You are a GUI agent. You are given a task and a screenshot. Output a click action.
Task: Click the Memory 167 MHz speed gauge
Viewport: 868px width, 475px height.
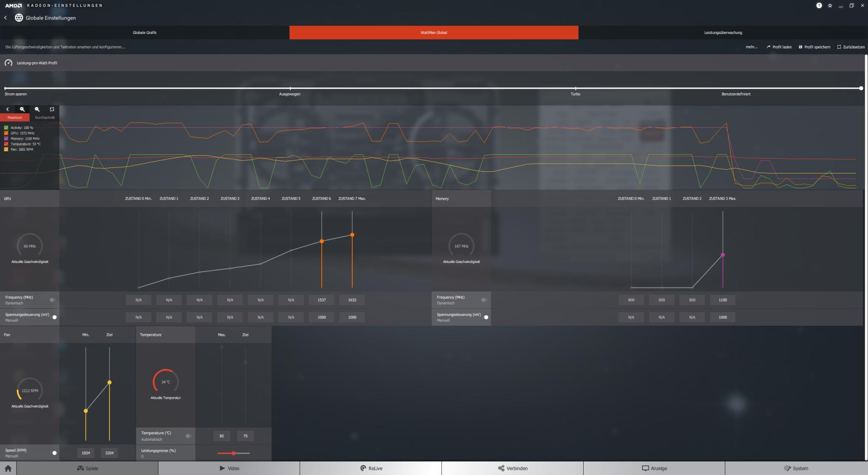click(x=461, y=246)
